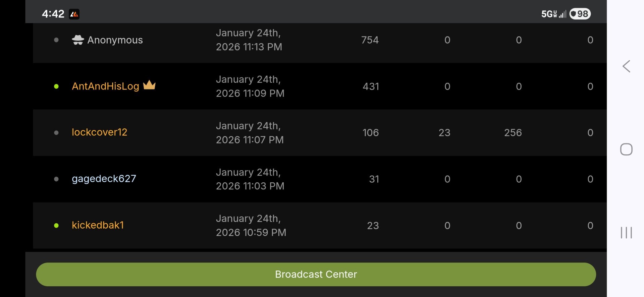
Task: Click the 754 value in Anonymous row
Action: tap(370, 40)
